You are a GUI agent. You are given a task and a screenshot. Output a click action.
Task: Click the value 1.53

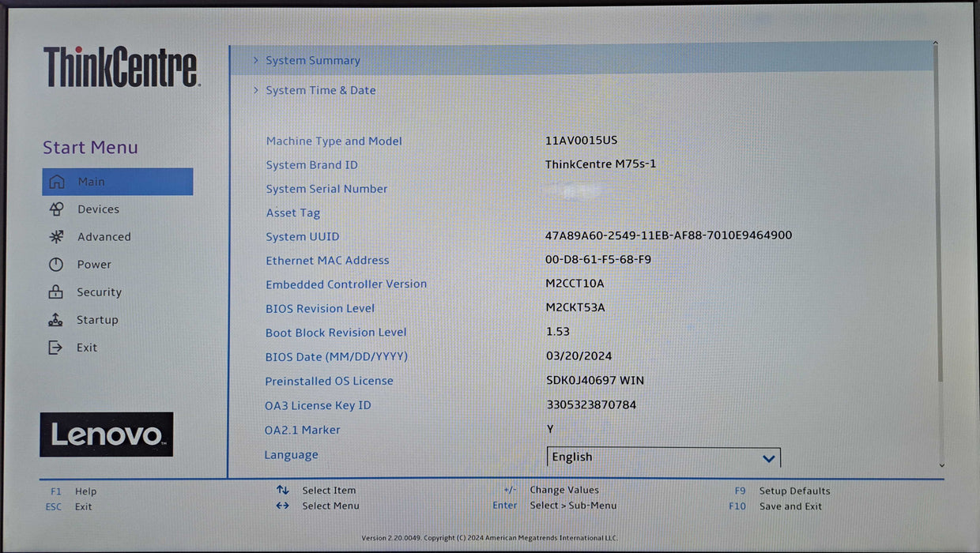point(558,332)
